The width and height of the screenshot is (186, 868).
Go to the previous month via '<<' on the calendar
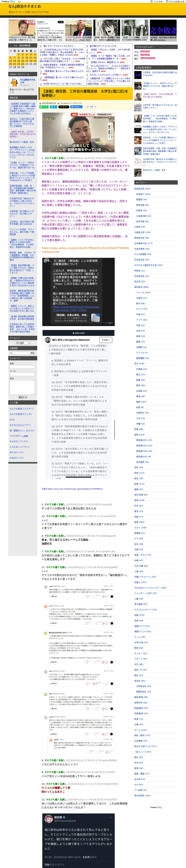tap(15, 45)
